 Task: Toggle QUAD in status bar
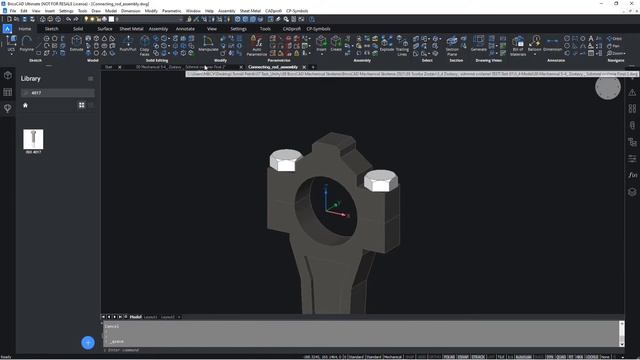coord(561,357)
